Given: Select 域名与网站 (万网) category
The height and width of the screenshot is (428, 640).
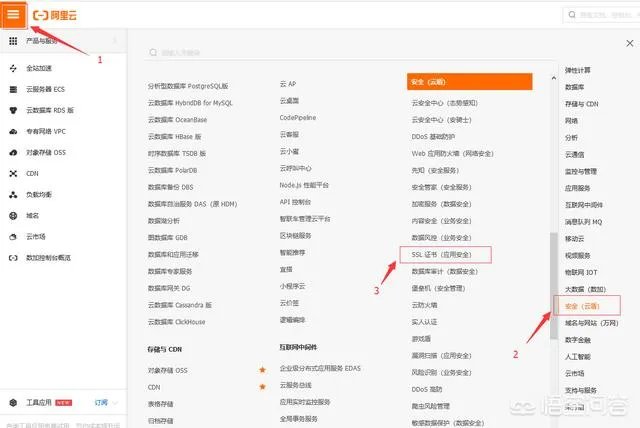Looking at the screenshot, I should 591,323.
